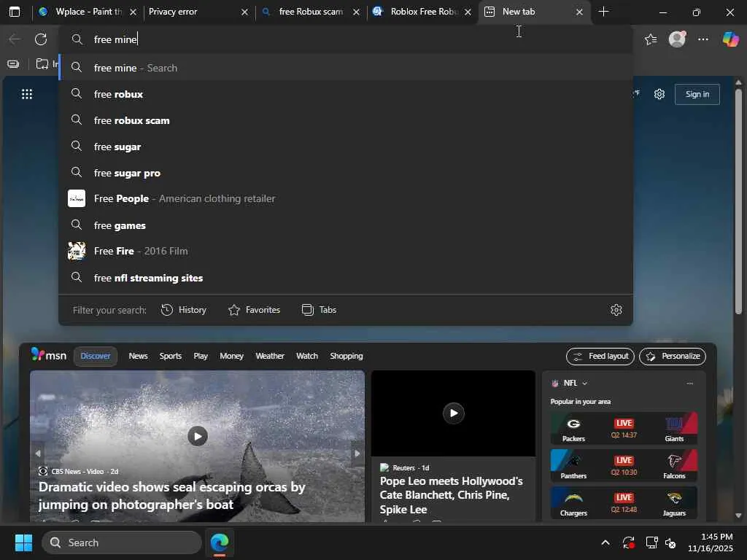Close the Privacy error tab

pos(244,12)
